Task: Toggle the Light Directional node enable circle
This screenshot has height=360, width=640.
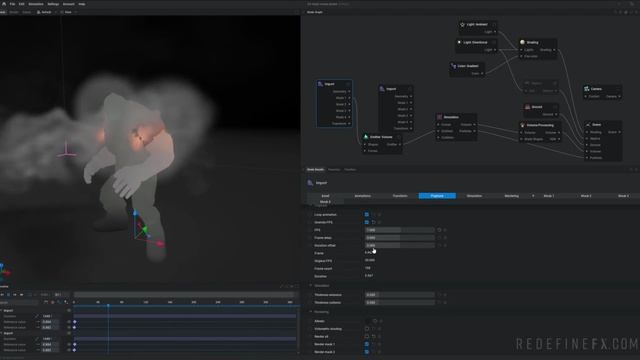Action: coord(494,42)
